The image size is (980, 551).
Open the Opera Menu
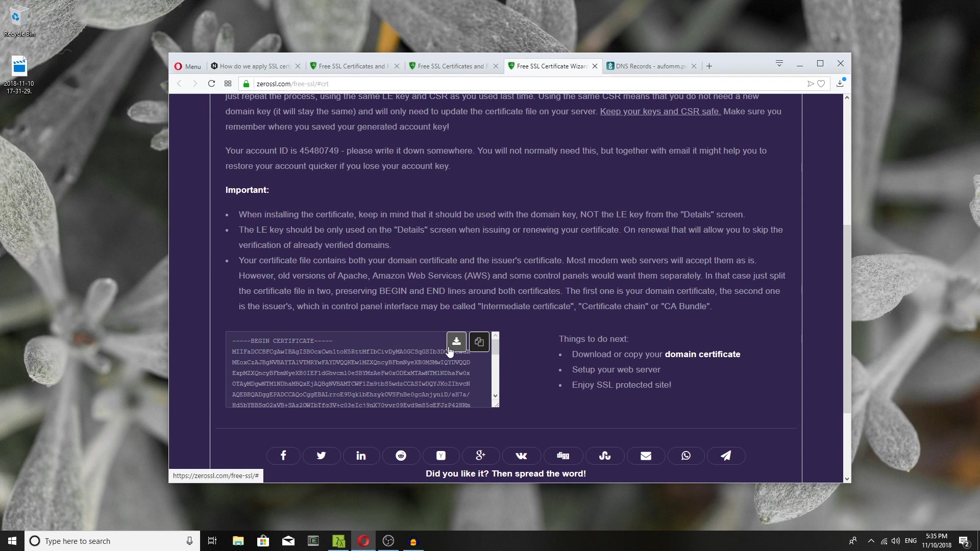point(188,66)
